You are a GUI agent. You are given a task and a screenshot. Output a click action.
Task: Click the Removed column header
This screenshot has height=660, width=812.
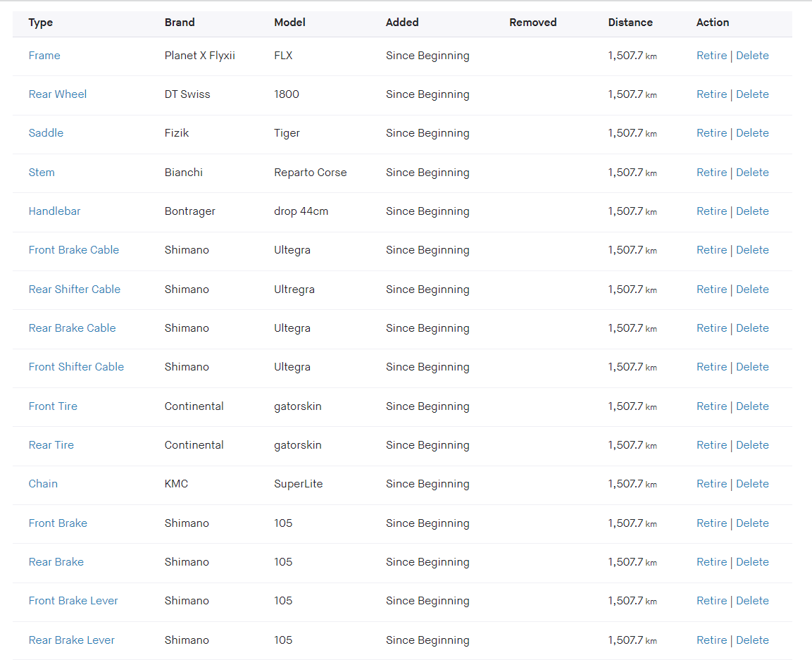(533, 23)
